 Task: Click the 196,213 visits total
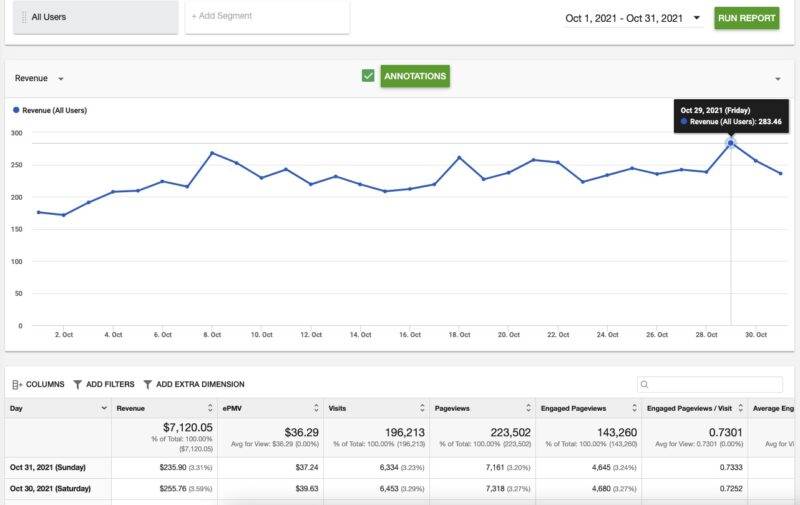coord(405,433)
